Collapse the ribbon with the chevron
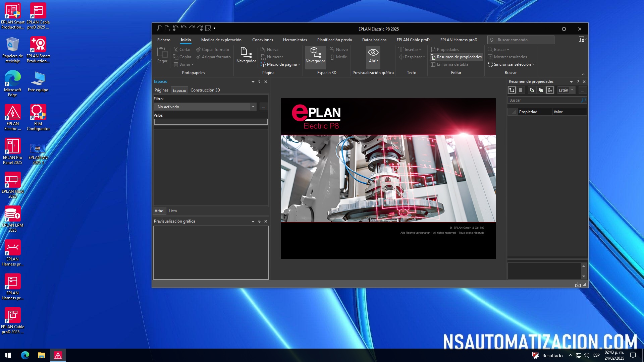Viewport: 644px width, 362px height. pyautogui.click(x=583, y=74)
